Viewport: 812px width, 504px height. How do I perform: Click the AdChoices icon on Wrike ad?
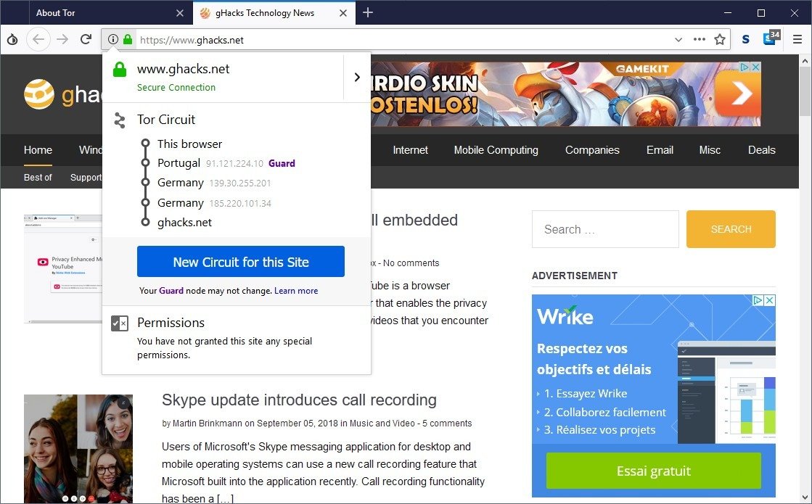click(x=758, y=300)
